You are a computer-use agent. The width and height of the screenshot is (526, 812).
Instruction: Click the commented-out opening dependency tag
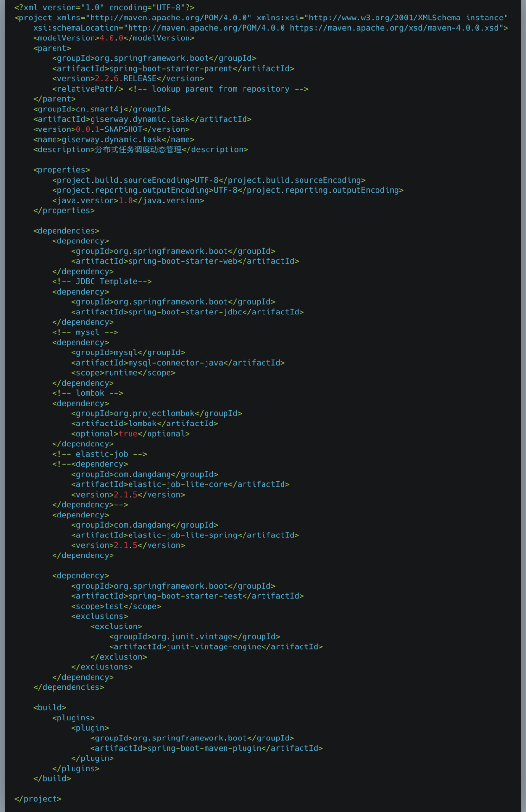(90, 464)
